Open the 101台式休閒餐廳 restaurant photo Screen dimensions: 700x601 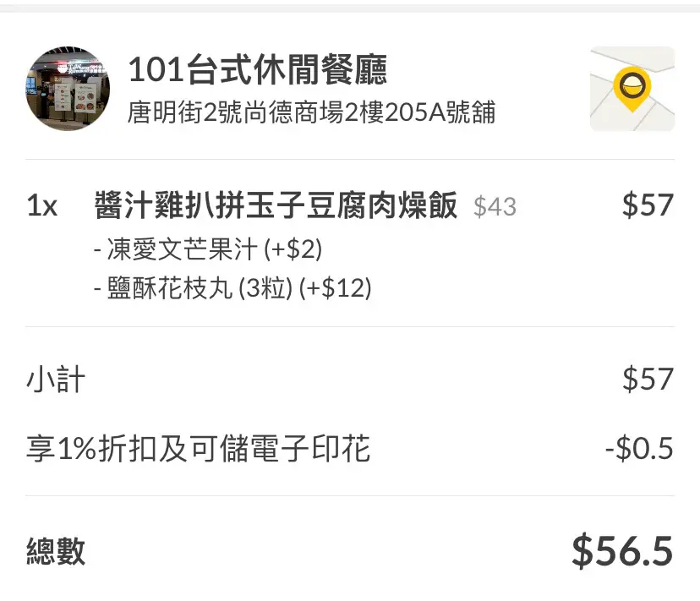(68, 89)
